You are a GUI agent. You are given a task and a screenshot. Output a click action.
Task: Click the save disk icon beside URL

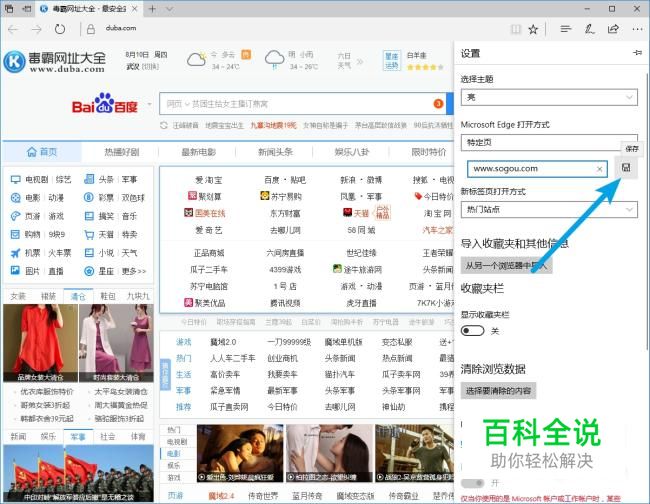[x=626, y=167]
